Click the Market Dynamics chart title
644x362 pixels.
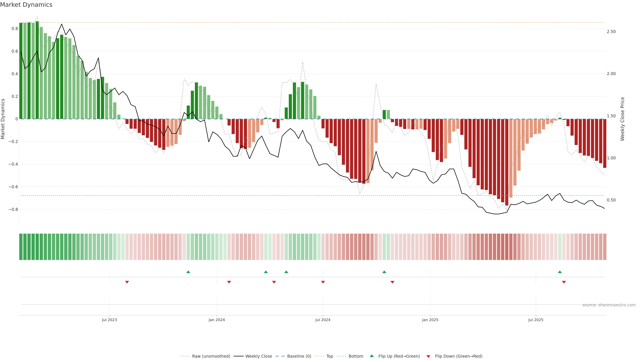[26, 5]
